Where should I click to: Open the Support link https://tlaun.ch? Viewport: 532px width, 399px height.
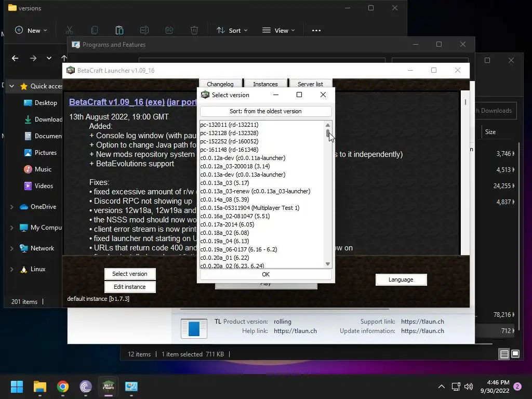click(422, 321)
